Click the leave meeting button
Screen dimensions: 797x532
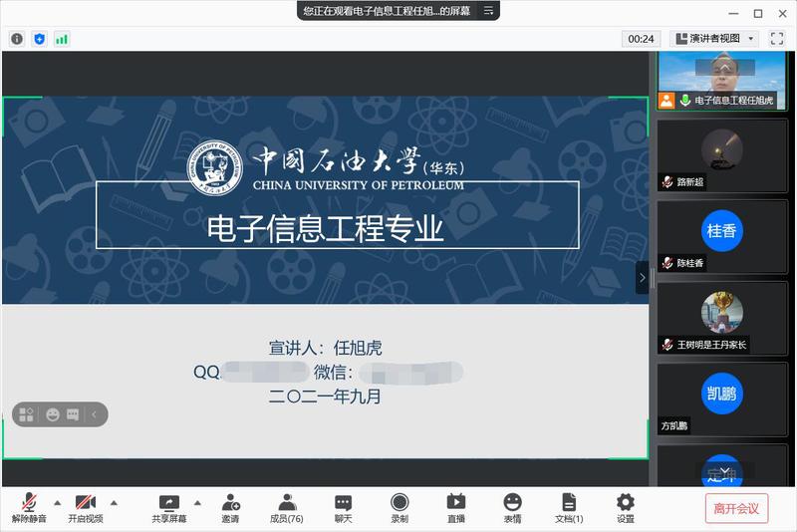[736, 508]
